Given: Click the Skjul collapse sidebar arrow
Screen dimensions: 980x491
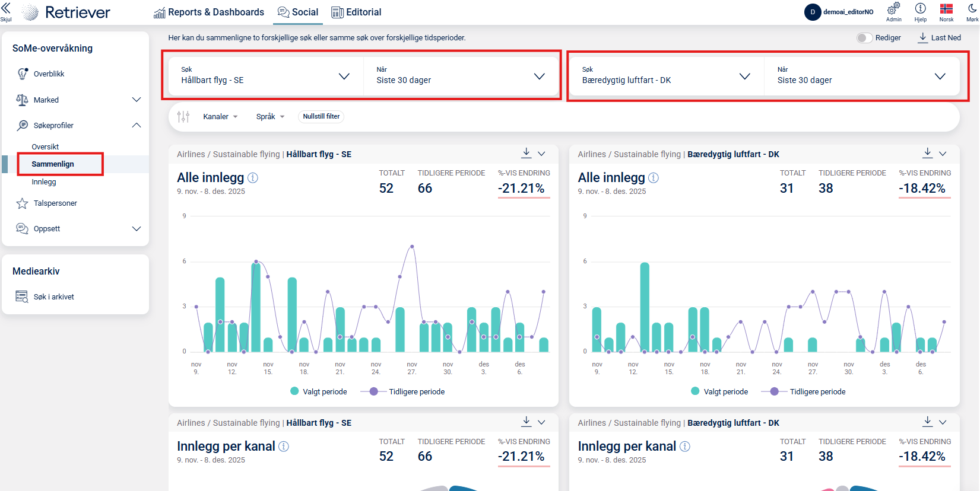Looking at the screenshot, I should coord(6,9).
